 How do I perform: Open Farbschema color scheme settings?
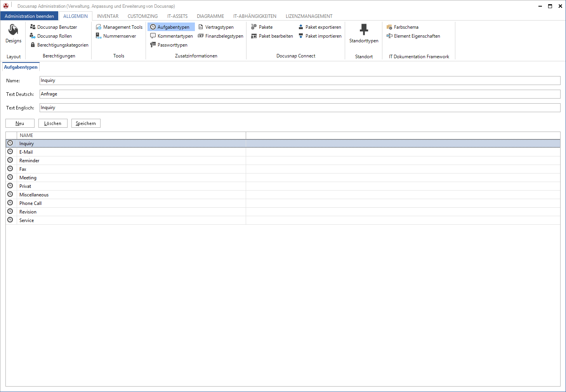[x=403, y=27]
